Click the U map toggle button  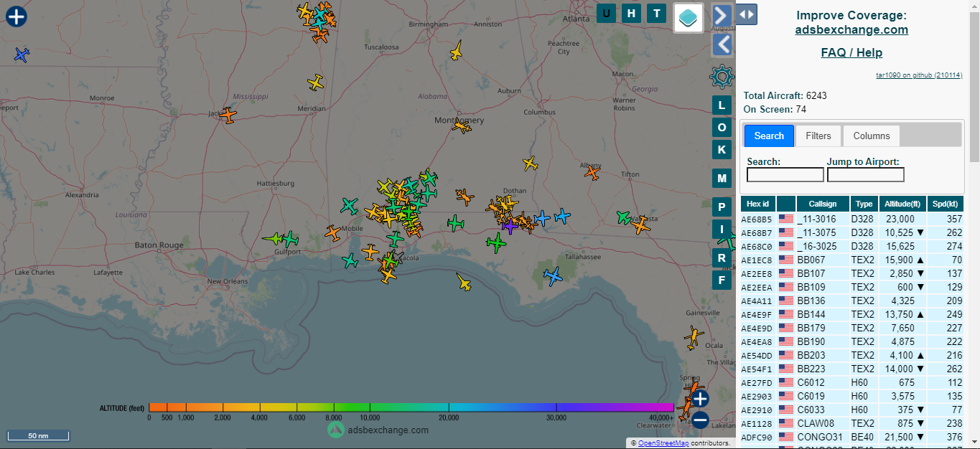pyautogui.click(x=607, y=13)
